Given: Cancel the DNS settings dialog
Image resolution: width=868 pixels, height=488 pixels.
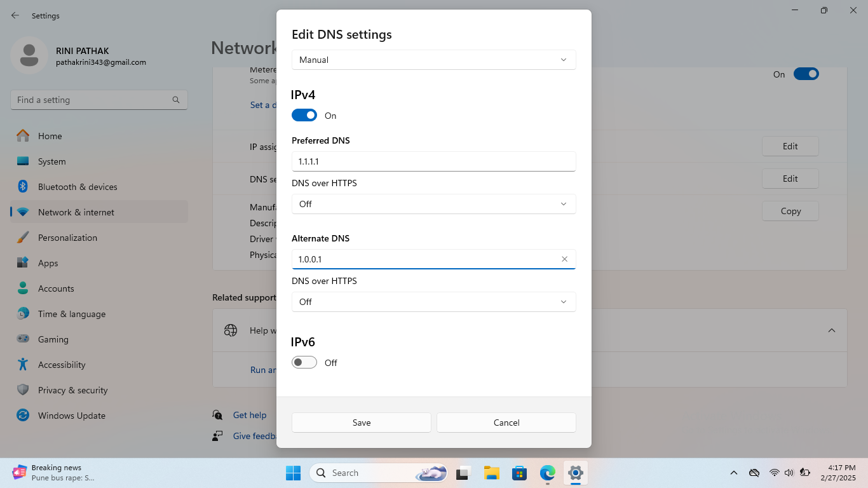Looking at the screenshot, I should [506, 423].
